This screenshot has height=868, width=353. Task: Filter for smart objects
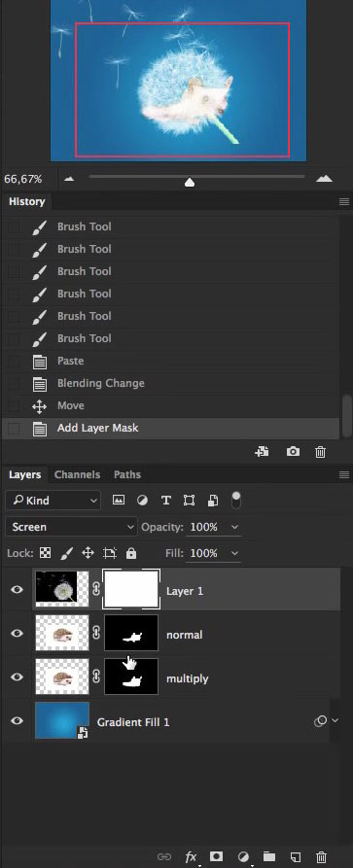pyautogui.click(x=213, y=501)
